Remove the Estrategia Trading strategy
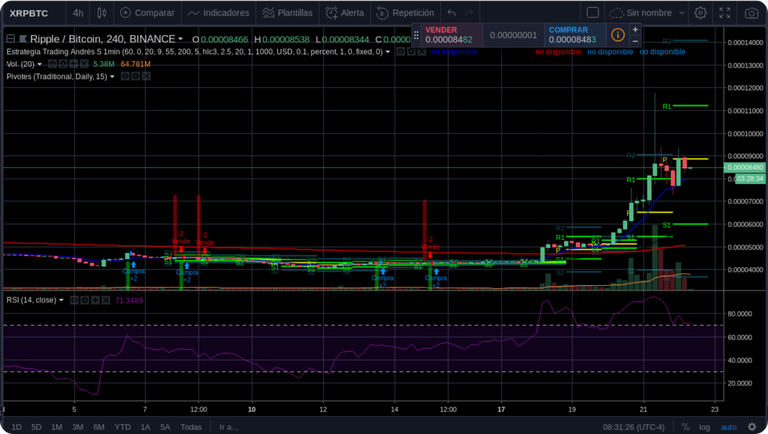The width and height of the screenshot is (768, 434). (421, 51)
